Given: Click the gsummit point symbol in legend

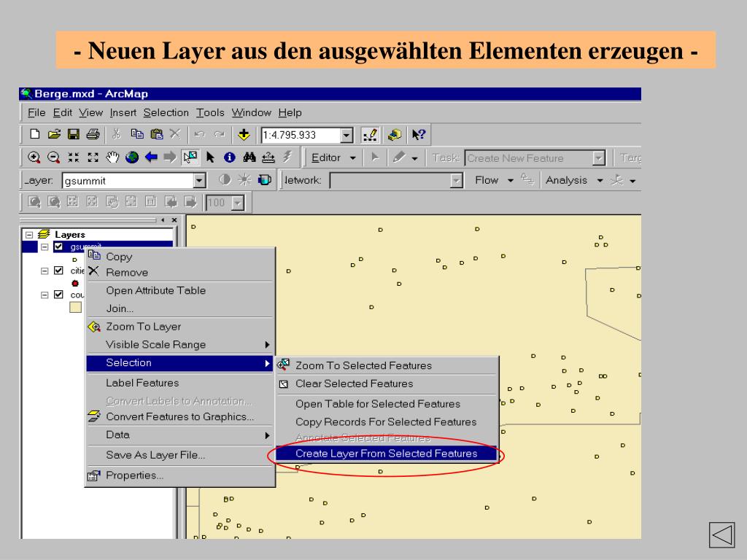Looking at the screenshot, I should pyautogui.click(x=74, y=260).
